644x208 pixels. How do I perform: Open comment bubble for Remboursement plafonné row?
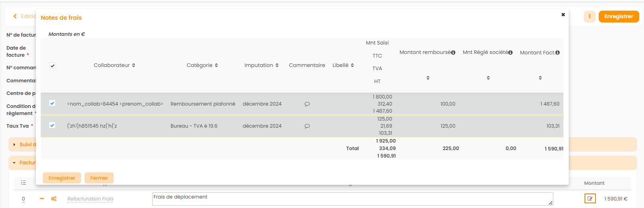click(307, 104)
